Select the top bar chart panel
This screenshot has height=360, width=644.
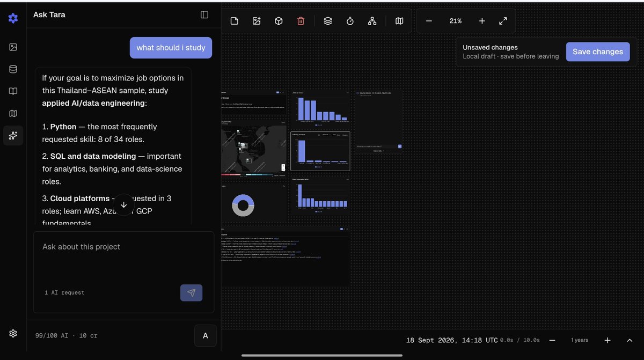coord(320,108)
